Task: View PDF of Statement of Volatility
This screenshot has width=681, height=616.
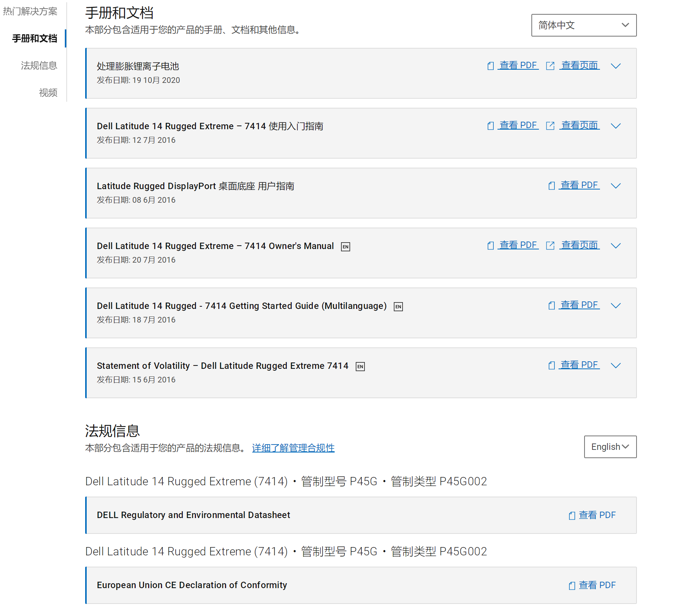Action: coord(579,365)
